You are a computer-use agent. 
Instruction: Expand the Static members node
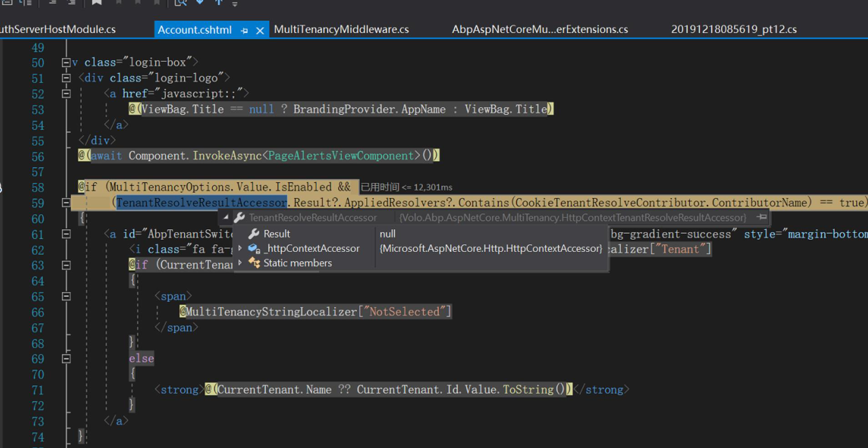click(x=240, y=263)
